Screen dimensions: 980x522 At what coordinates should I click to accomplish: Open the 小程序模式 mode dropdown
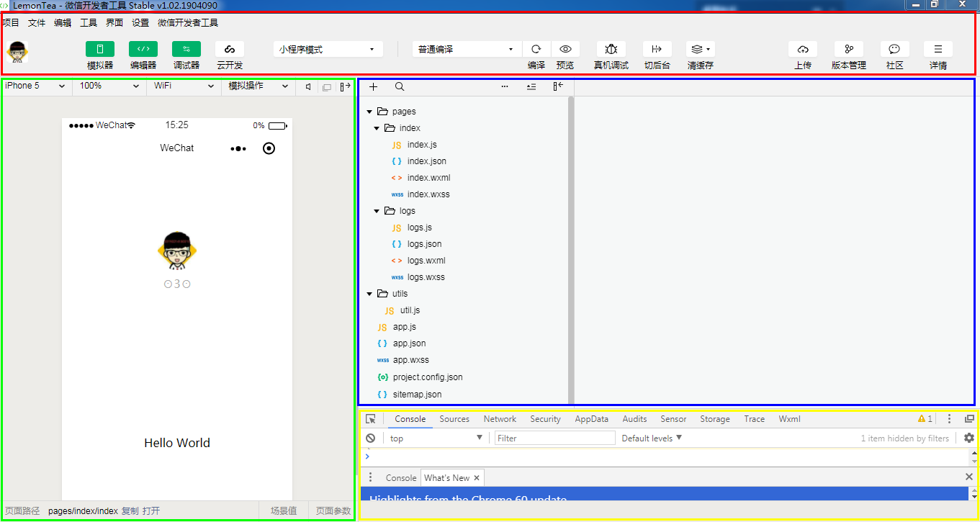point(328,49)
